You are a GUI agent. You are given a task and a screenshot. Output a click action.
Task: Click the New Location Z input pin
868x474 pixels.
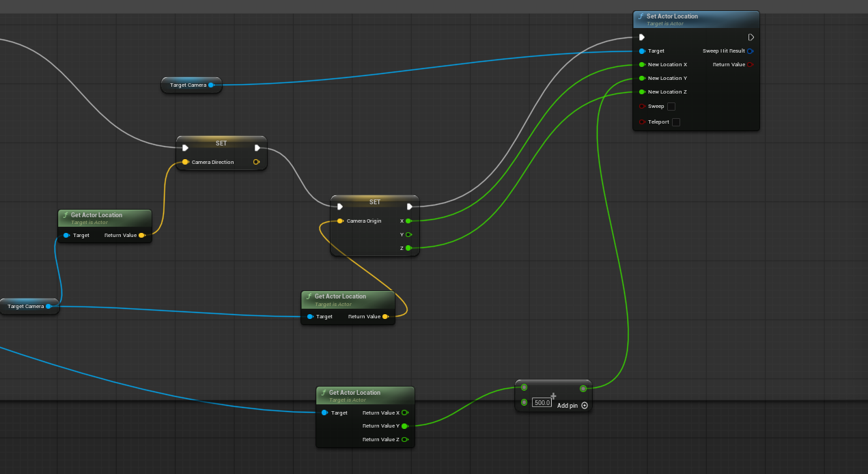[x=642, y=92]
